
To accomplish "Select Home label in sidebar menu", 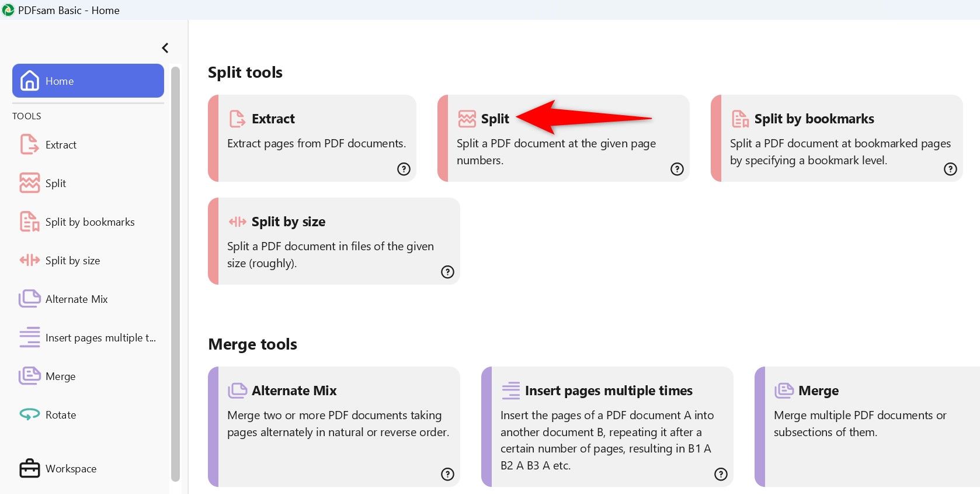I will (x=60, y=81).
